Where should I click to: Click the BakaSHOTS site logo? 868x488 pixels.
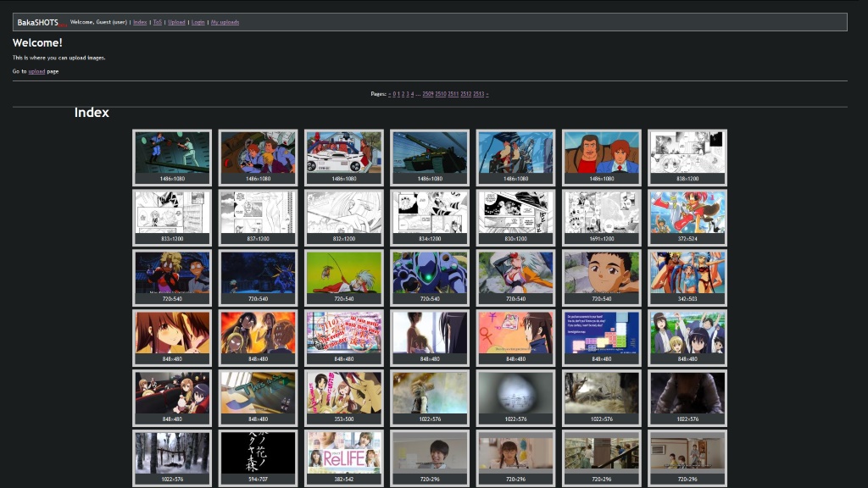(x=37, y=22)
